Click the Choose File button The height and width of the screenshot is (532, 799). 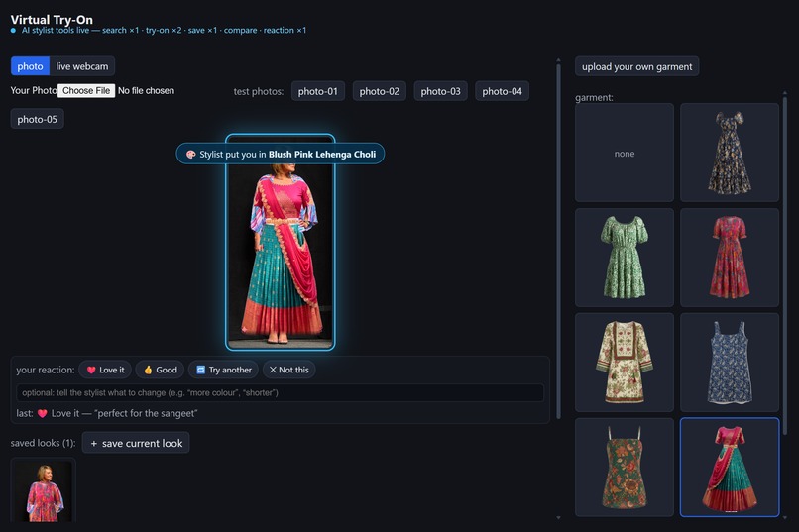86,90
